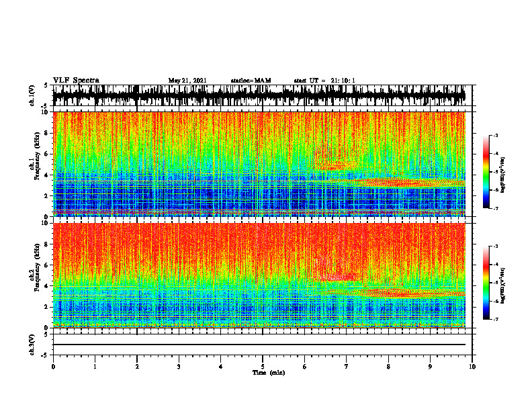Click the time axis "6" tick label
Image resolution: width=532 pixels, height=411 pixels.
(x=305, y=367)
